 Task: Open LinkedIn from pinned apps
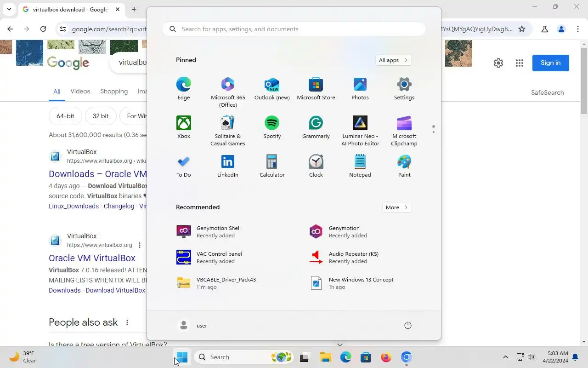[228, 166]
